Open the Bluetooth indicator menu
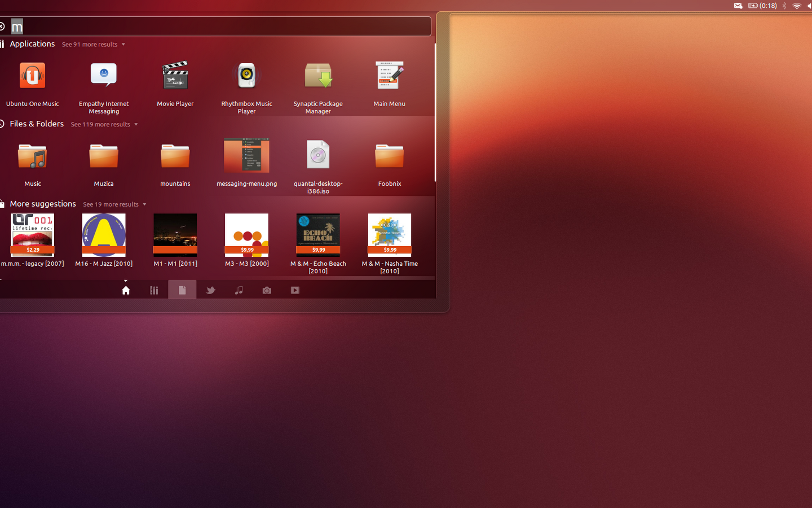The image size is (812, 508). tap(784, 6)
